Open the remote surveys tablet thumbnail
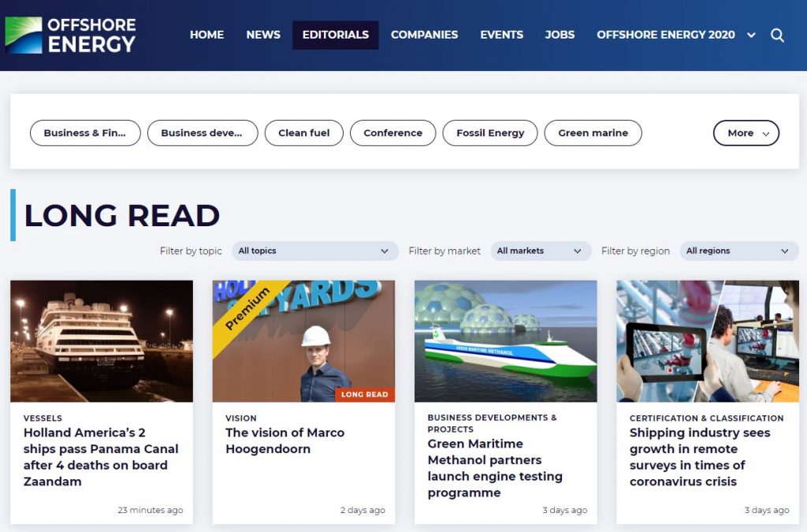Image resolution: width=807 pixels, height=532 pixels. (x=708, y=341)
